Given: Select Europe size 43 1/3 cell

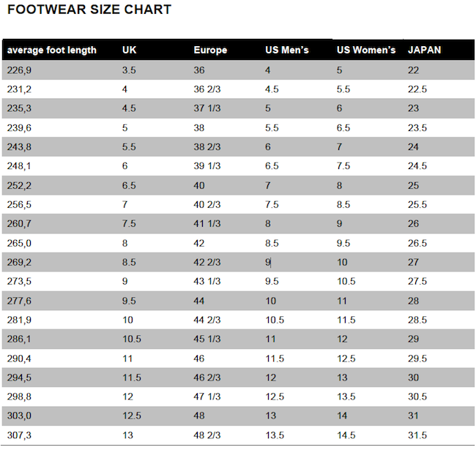Looking at the screenshot, I should tap(207, 281).
